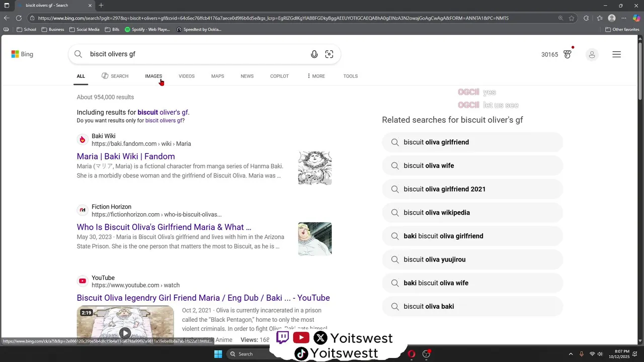
Task: Search related 'baki biscuit oliva wife'
Action: tap(472, 283)
